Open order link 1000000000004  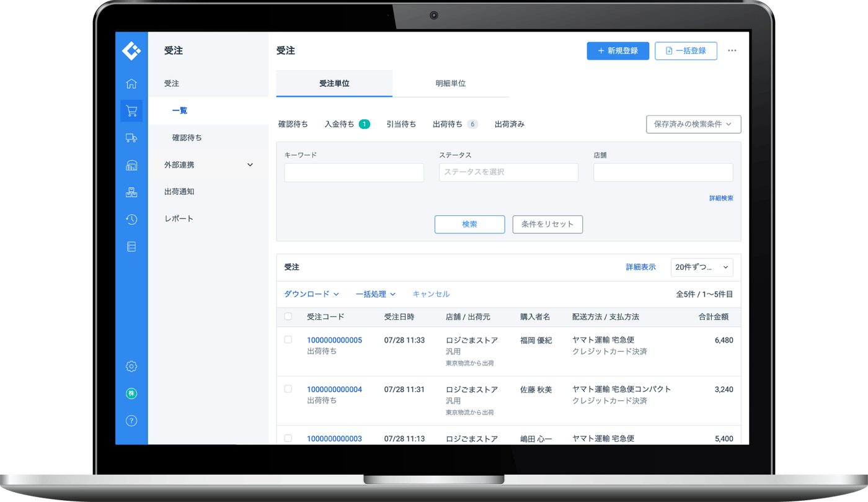[334, 390]
